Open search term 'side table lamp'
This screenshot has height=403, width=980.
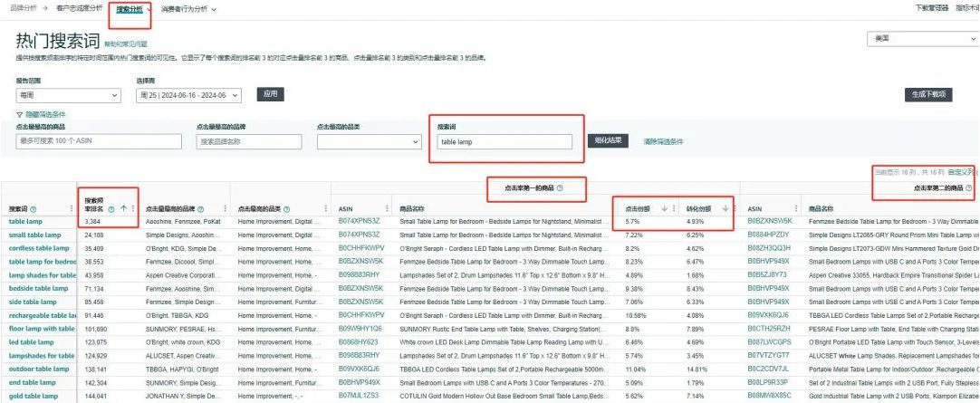point(33,302)
